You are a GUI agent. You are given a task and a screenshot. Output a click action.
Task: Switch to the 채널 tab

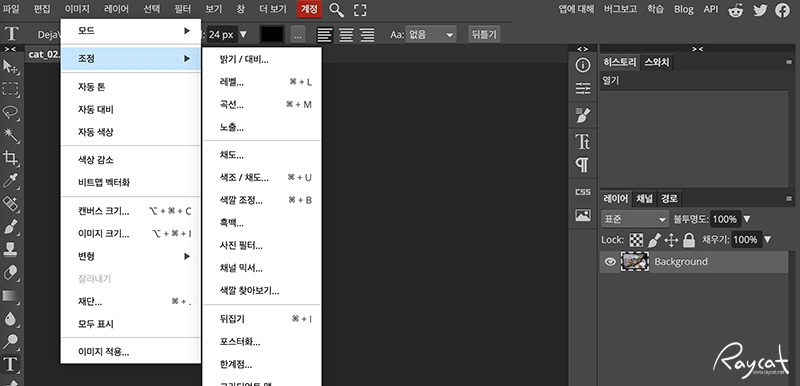pos(644,198)
